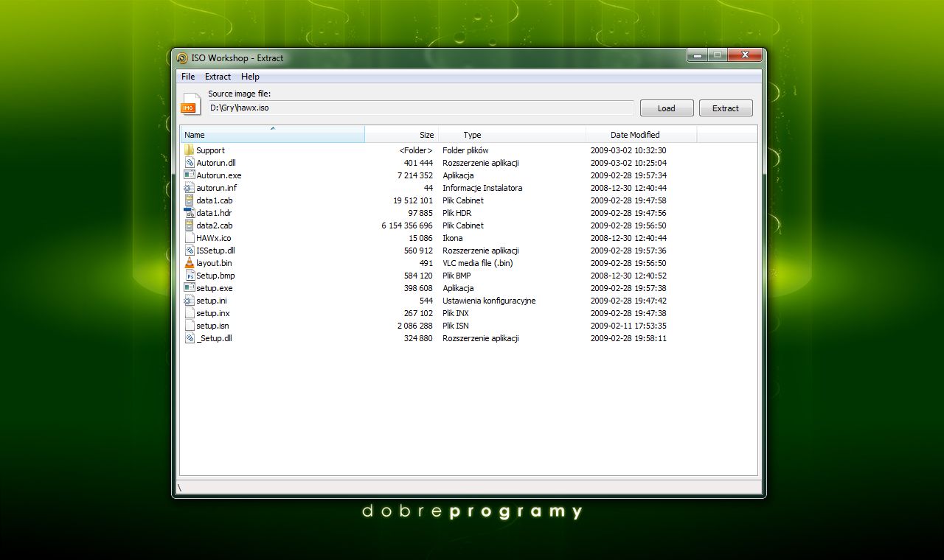
Task: Click the size value 7 214 352
Action: (415, 175)
